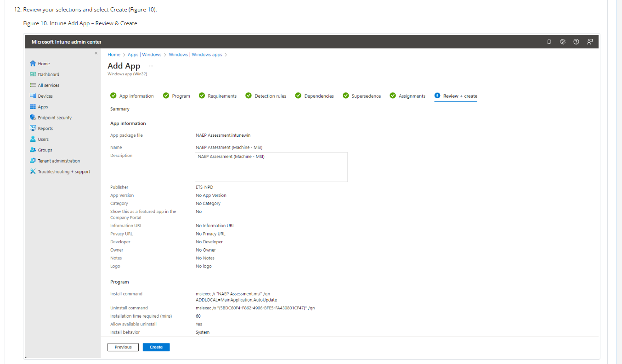Image resolution: width=622 pixels, height=364 pixels.
Task: Go to Tenant administration
Action: pos(55,161)
